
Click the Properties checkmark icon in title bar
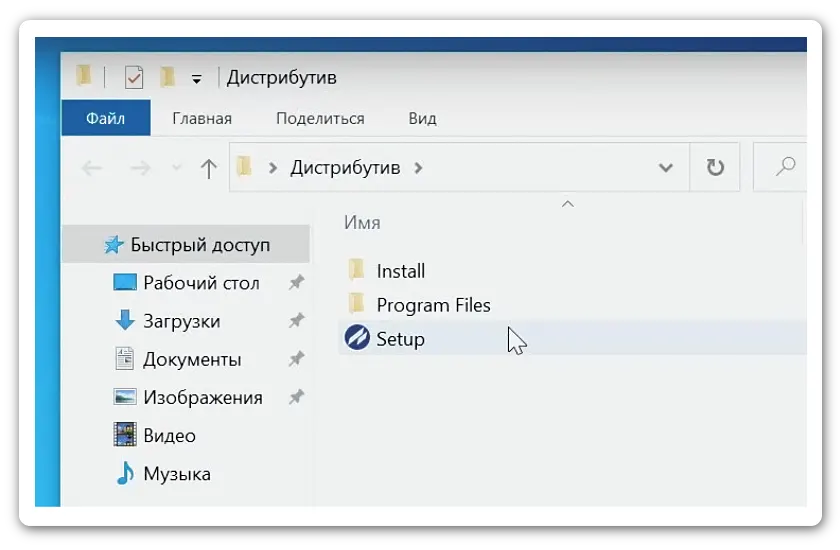tap(133, 78)
